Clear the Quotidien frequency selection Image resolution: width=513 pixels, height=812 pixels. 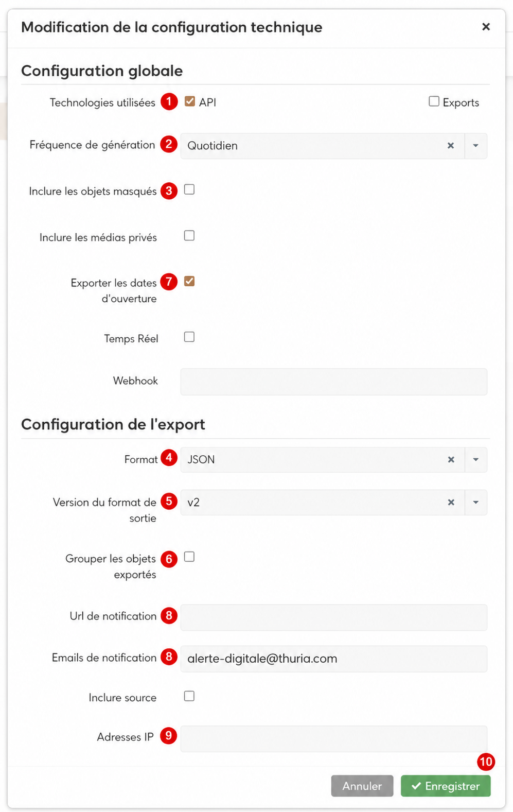pos(451,146)
